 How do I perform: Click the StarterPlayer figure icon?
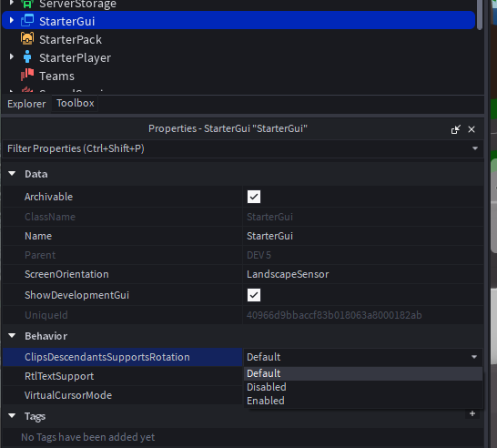(x=27, y=57)
